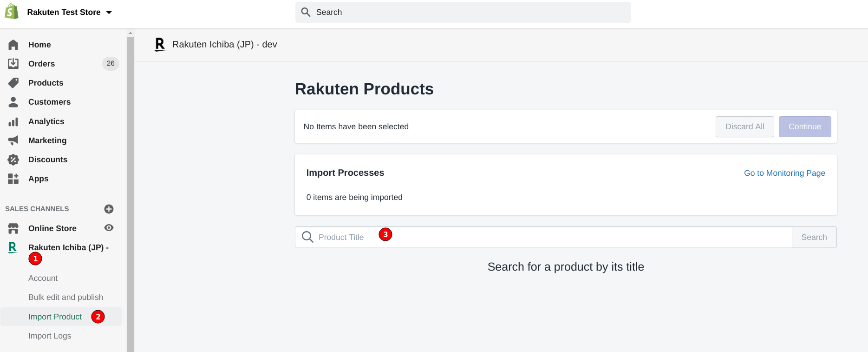
Task: Click the top Search bar
Action: pyautogui.click(x=463, y=12)
